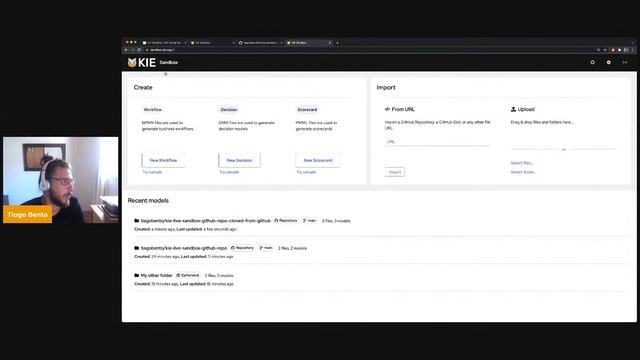This screenshot has height=360, width=640.
Task: Click the URL input field
Action: [x=437, y=142]
